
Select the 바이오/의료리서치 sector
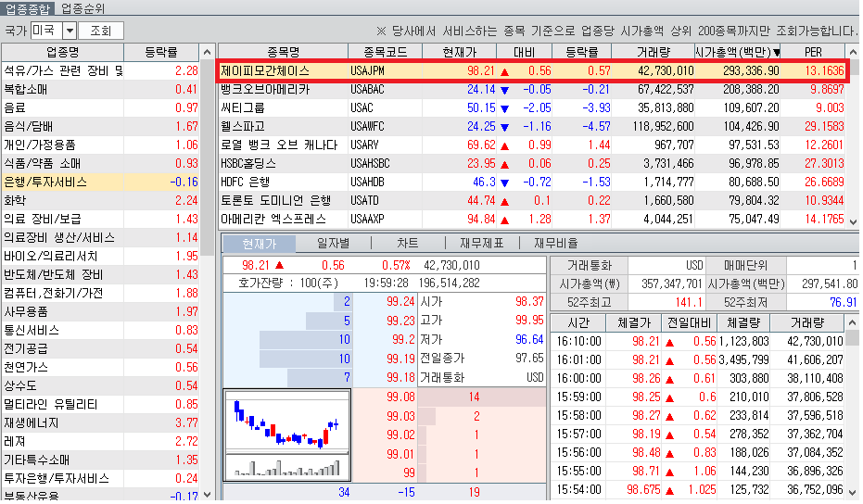pos(101,256)
